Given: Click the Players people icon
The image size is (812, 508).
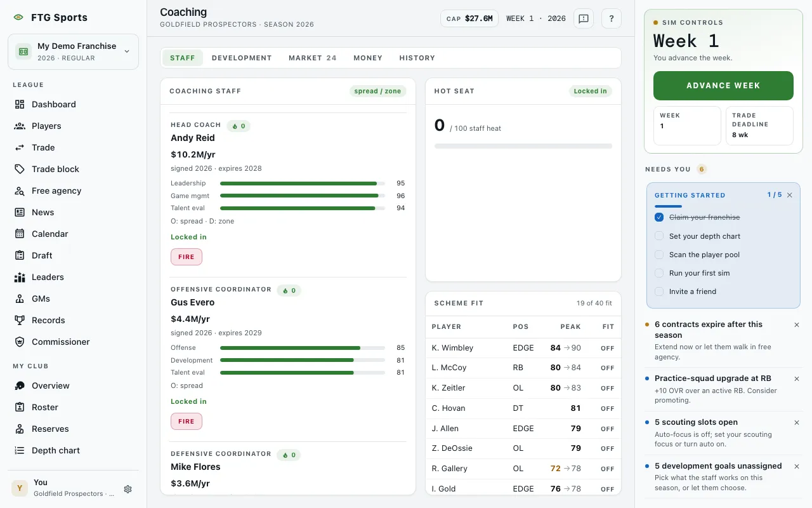Looking at the screenshot, I should 20,126.
